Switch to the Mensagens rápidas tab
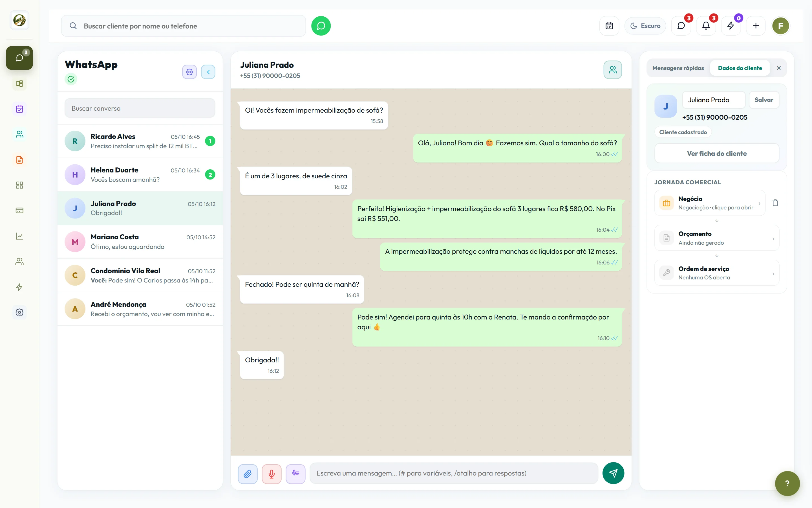The width and height of the screenshot is (812, 508). click(678, 68)
